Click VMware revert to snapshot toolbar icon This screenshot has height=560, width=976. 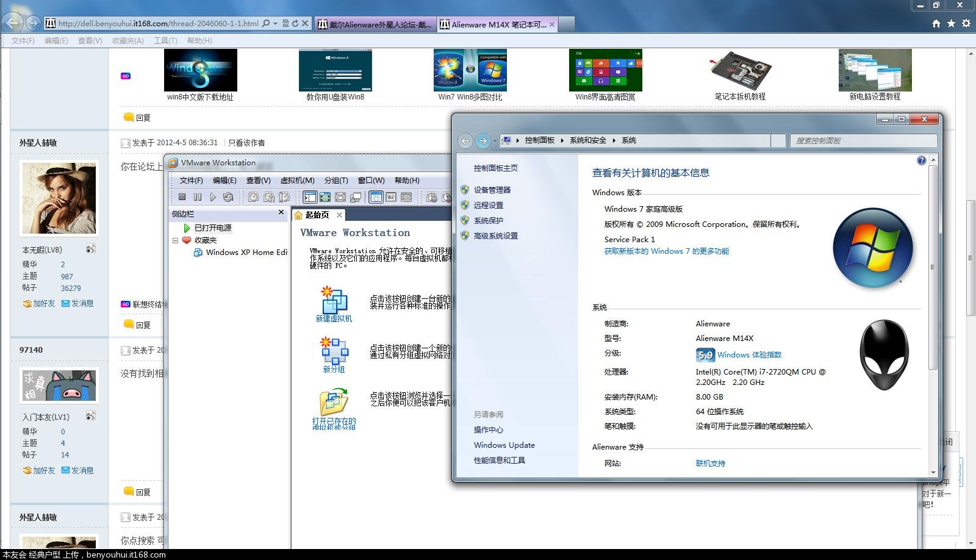(268, 197)
